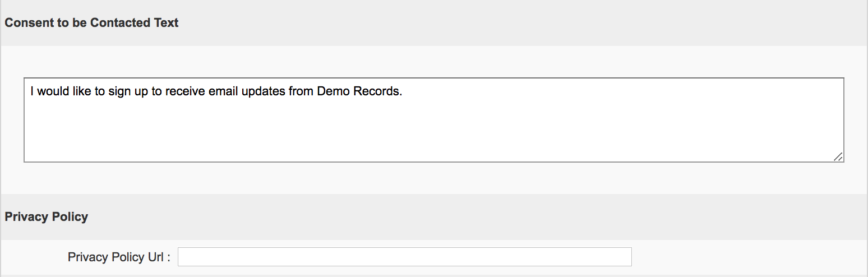Click the "to" just after "like"
This screenshot has width=868, height=277.
click(99, 91)
